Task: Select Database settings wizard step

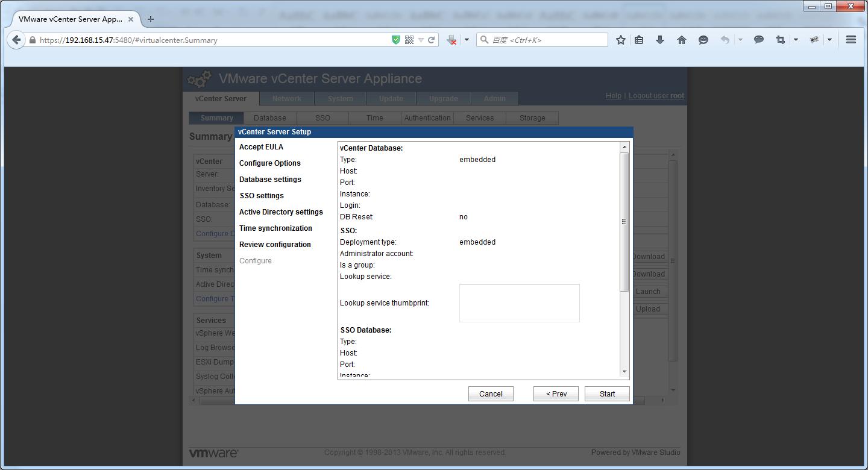Action: pos(270,180)
